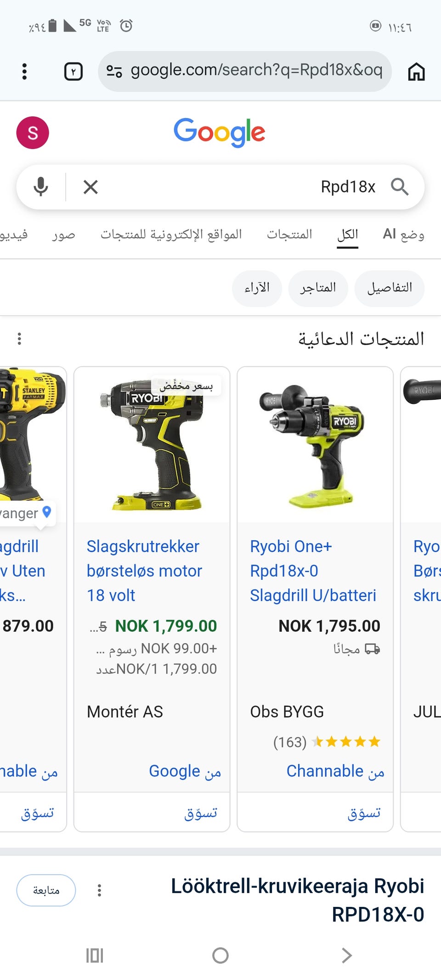Switch to the المنتجات tab

[289, 234]
